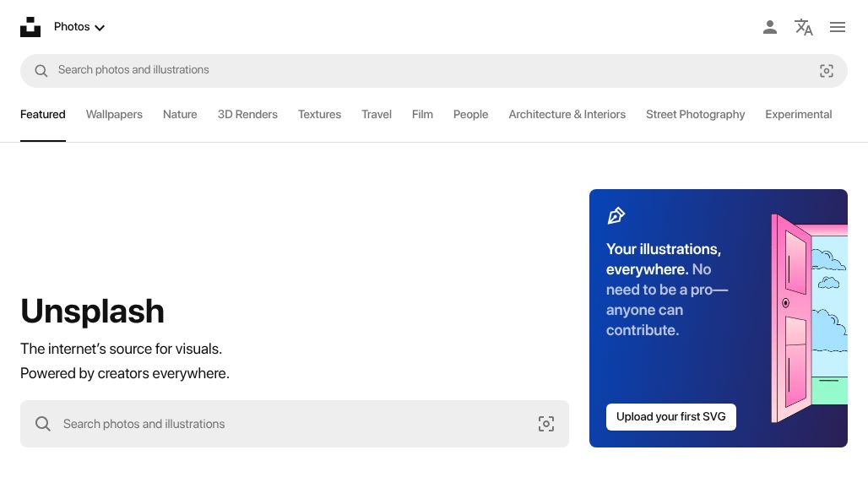This screenshot has height=488, width=868.
Task: Focus the hero search photos input field
Action: [287, 424]
